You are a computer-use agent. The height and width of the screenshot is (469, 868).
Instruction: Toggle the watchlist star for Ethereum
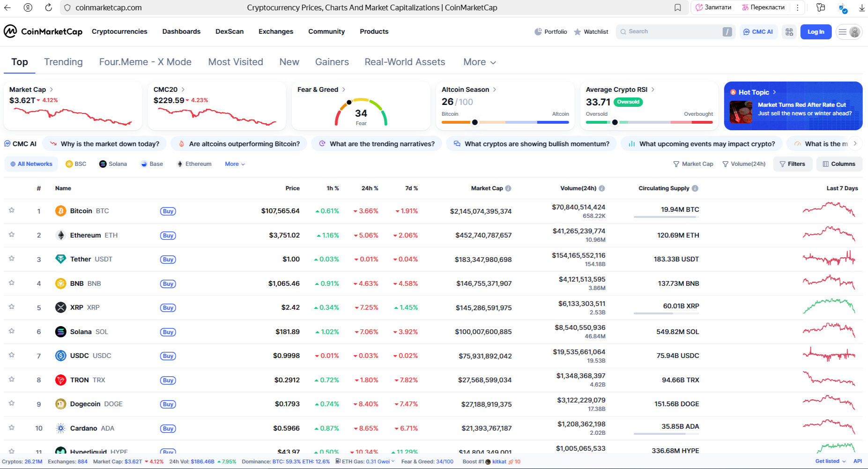12,235
